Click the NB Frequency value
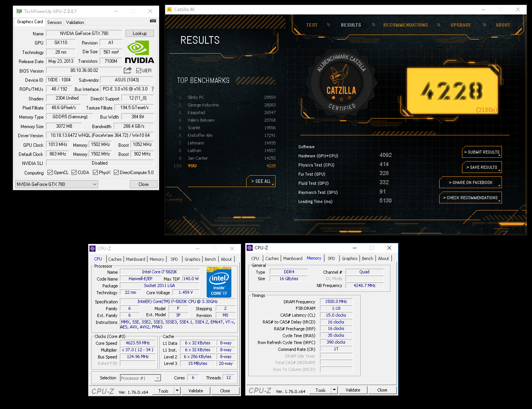The height and width of the screenshot is (409, 532). [x=365, y=285]
